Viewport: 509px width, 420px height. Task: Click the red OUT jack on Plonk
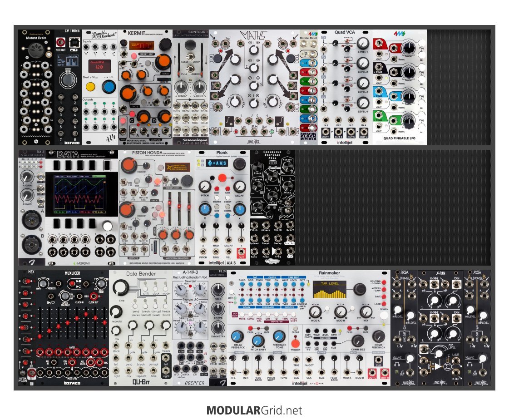[241, 252]
